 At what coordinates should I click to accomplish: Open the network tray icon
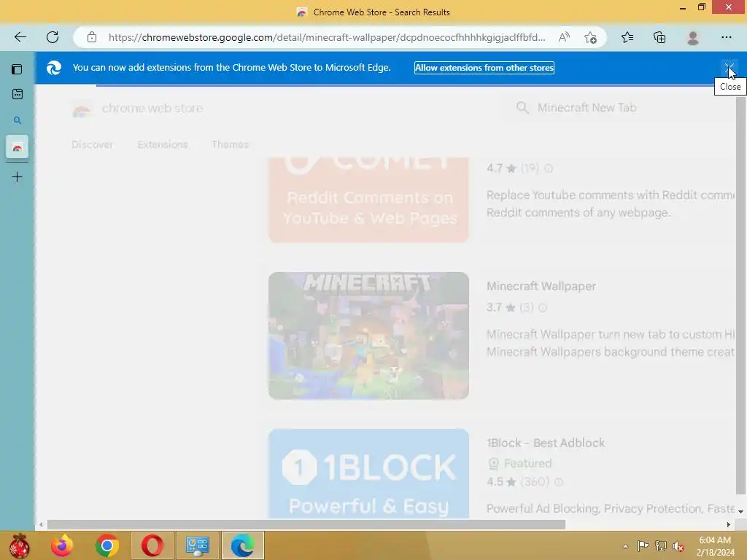(x=661, y=545)
